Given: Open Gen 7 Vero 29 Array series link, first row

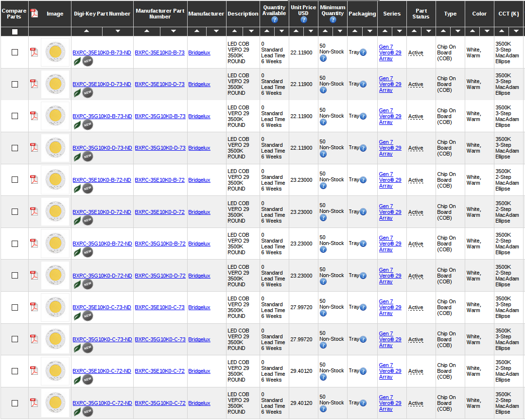Looking at the screenshot, I should [x=390, y=52].
